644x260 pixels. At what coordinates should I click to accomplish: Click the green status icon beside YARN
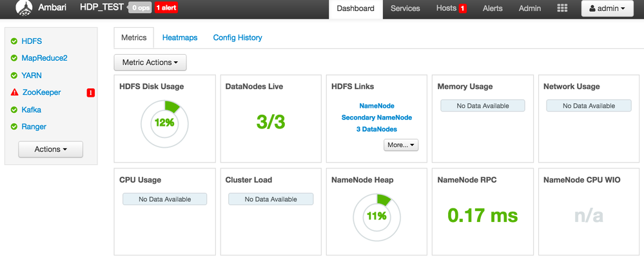click(14, 75)
